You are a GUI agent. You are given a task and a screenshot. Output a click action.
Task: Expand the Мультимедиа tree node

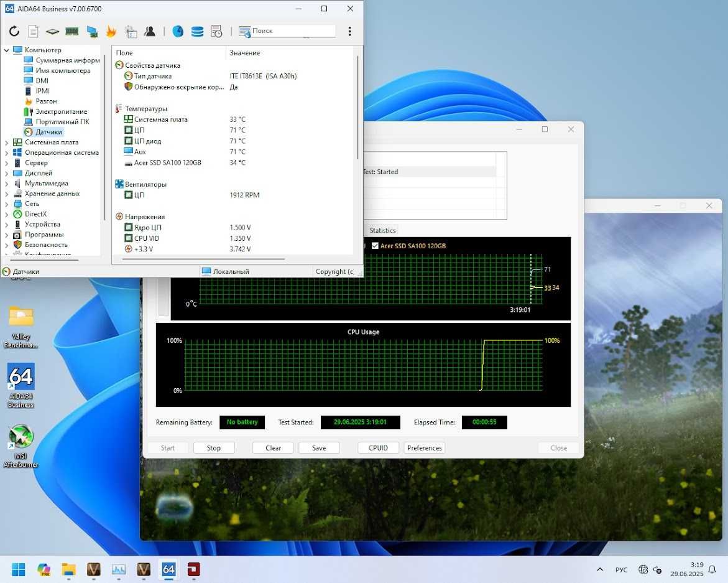pyautogui.click(x=6, y=183)
